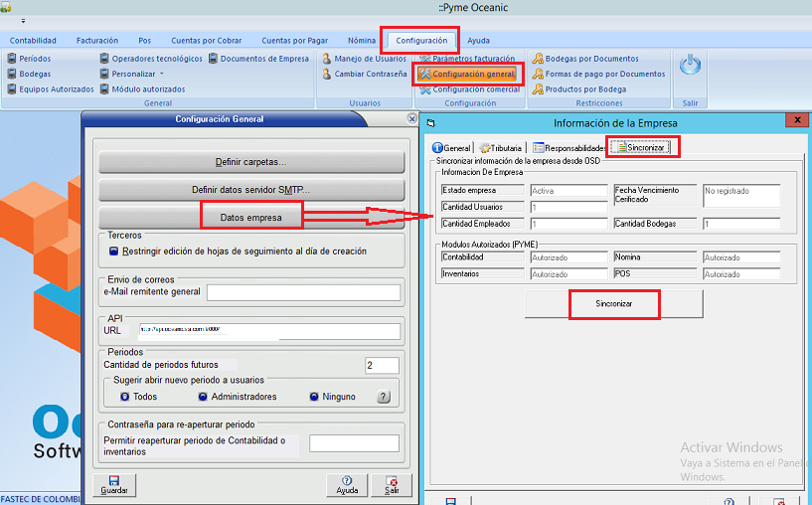Switch to the Responsabilidades tab
This screenshot has width=812, height=505.
(x=568, y=148)
